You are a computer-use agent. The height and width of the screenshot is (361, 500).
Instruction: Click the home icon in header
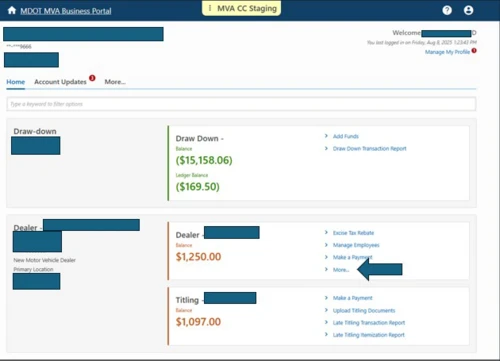[12, 10]
